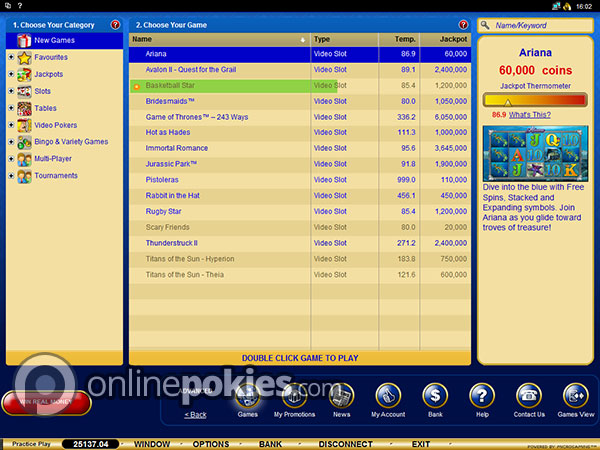This screenshot has width=600, height=450.
Task: Sort games by Type column header
Action: pos(344,39)
